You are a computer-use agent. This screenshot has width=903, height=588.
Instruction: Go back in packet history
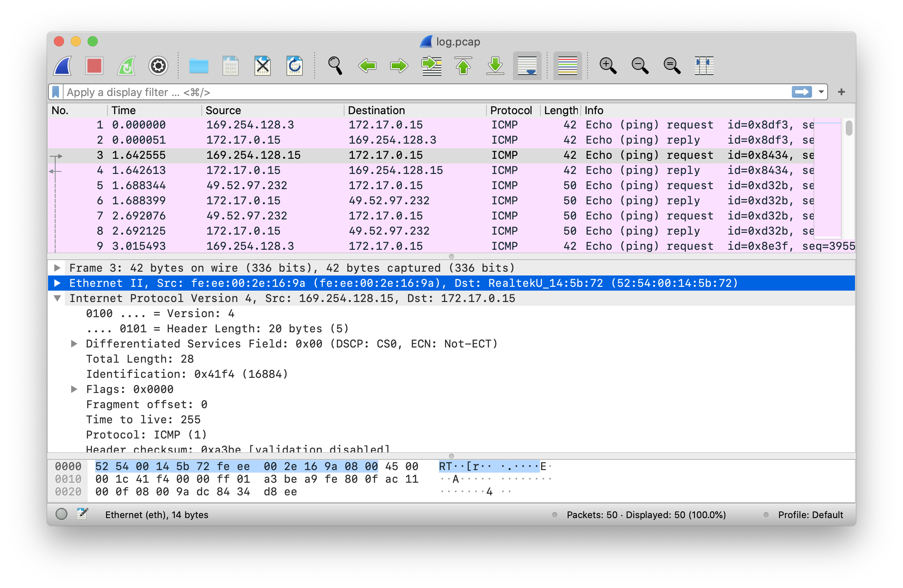367,66
